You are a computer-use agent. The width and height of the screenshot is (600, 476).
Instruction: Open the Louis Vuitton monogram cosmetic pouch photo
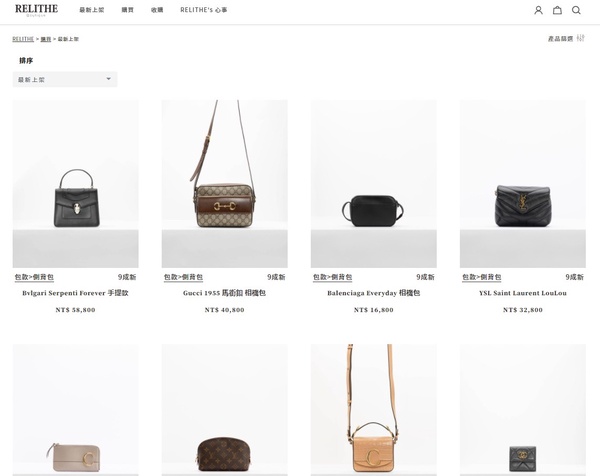[x=225, y=410]
